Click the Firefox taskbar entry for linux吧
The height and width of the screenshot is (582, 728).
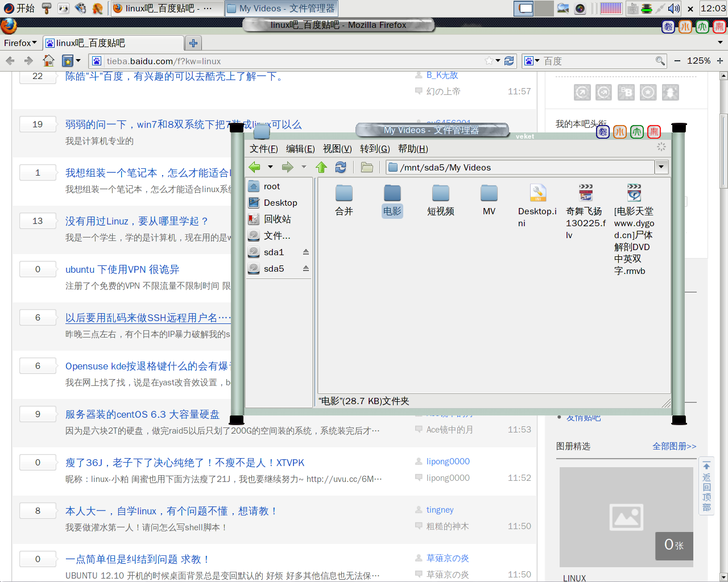(167, 8)
